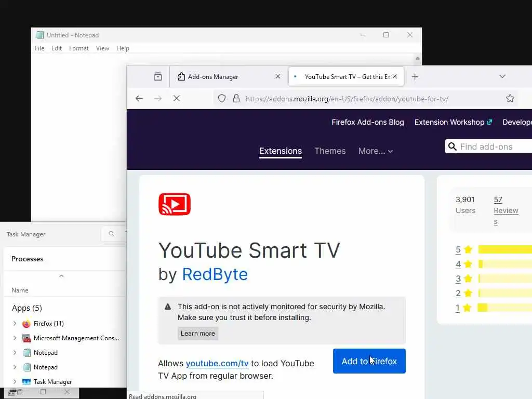Open Notepad Edit menu
This screenshot has height=399, width=532.
[x=56, y=48]
